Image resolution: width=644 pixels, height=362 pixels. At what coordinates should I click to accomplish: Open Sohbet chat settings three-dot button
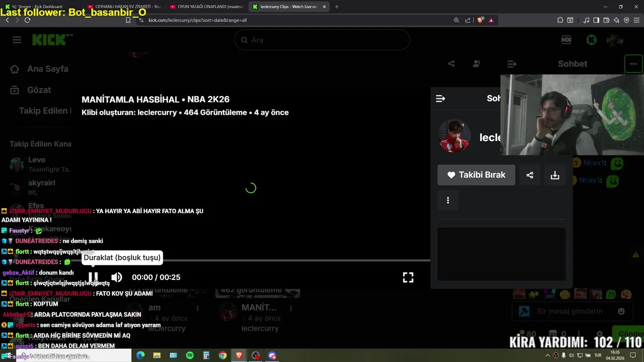tap(633, 64)
